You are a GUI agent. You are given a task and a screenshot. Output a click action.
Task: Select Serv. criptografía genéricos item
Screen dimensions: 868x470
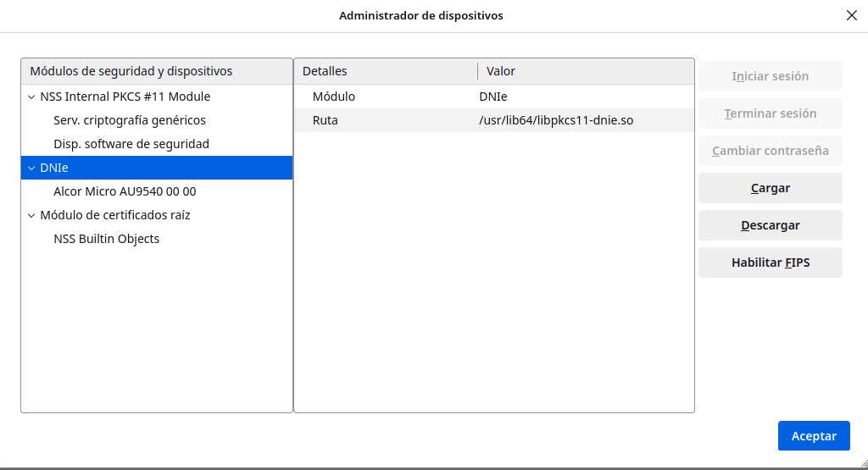point(130,120)
